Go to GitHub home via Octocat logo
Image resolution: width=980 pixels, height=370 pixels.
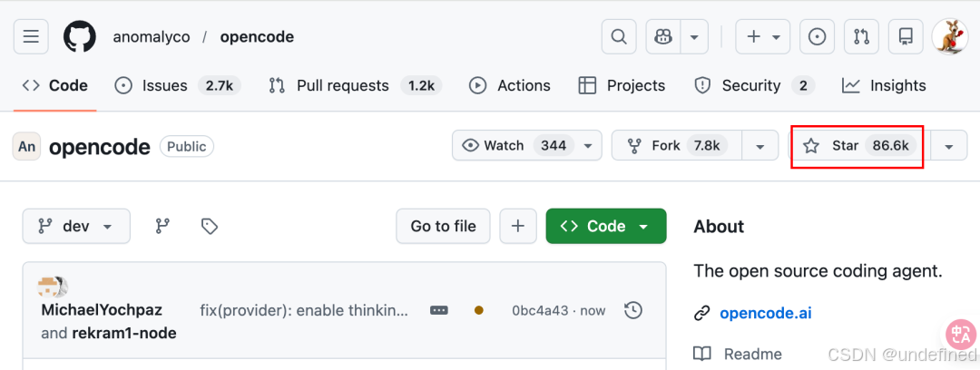[80, 37]
